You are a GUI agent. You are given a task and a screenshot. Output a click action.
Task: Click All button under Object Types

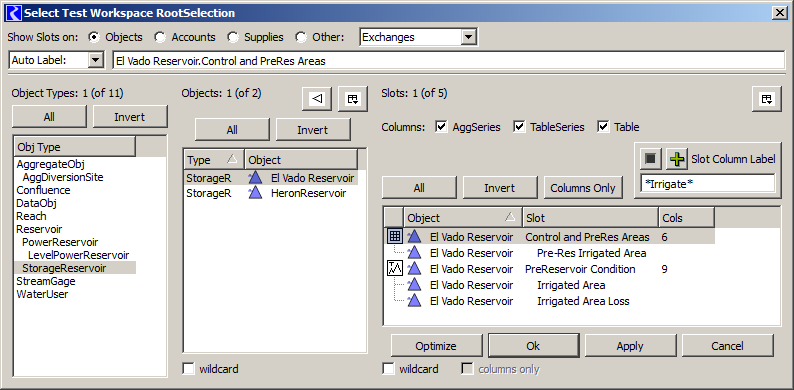point(49,117)
